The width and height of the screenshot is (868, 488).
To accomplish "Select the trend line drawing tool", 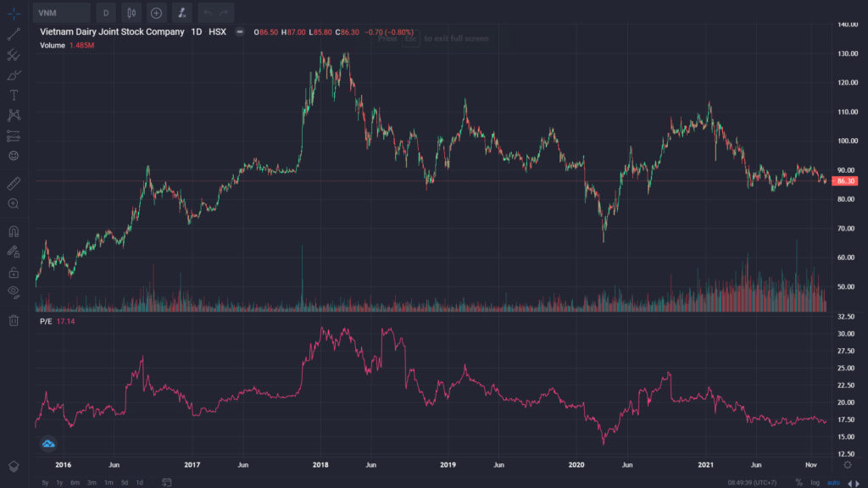I will tap(14, 34).
